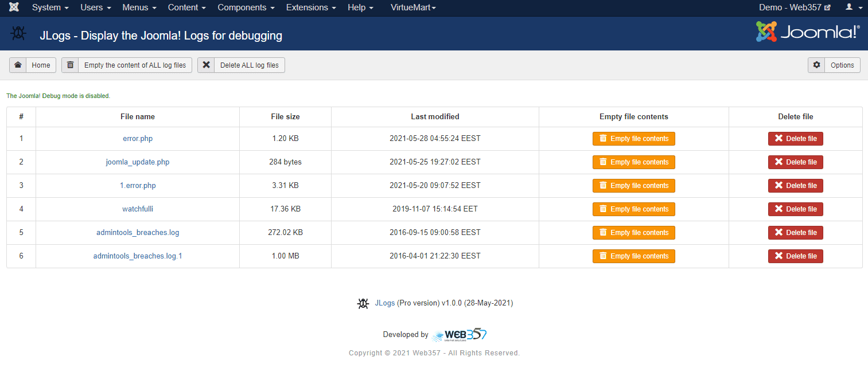The height and width of the screenshot is (372, 868).
Task: Open admintools_breaches.log file link
Action: click(x=138, y=233)
